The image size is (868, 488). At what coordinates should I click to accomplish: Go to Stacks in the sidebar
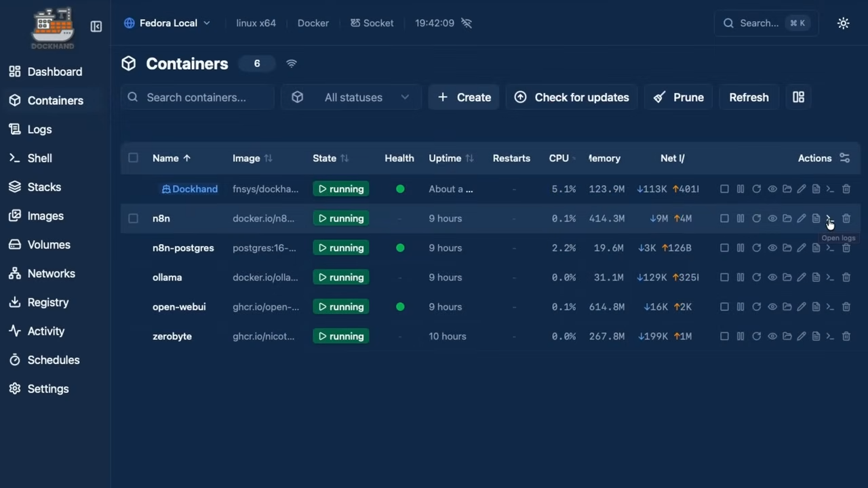tap(44, 187)
